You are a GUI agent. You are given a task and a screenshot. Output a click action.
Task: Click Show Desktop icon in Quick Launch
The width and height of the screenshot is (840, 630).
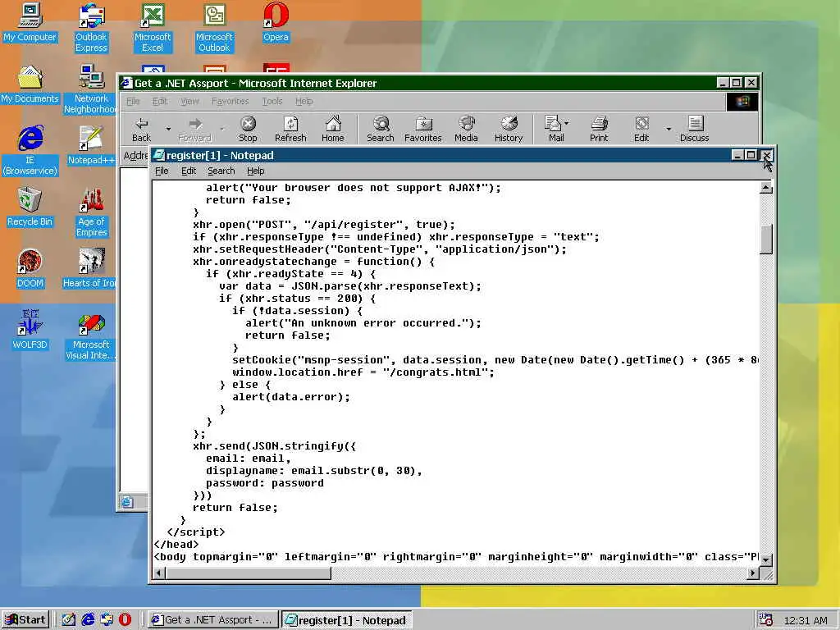pos(69,620)
